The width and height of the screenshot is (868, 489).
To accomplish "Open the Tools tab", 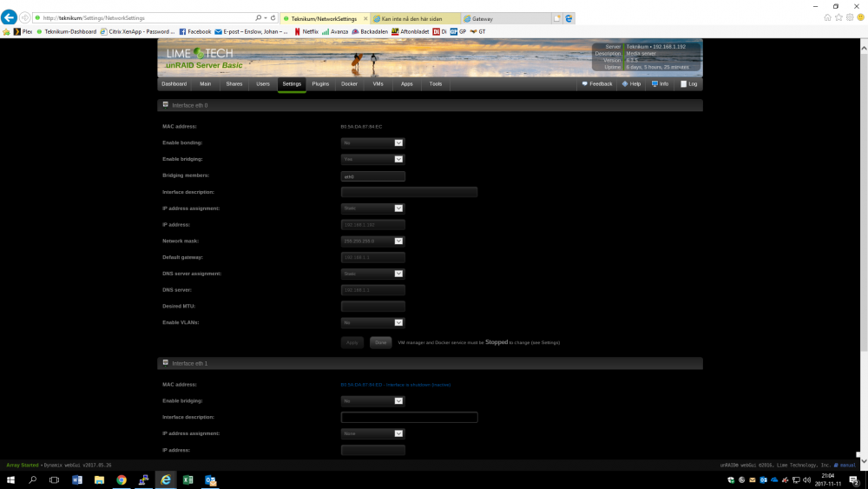I will 436,84.
